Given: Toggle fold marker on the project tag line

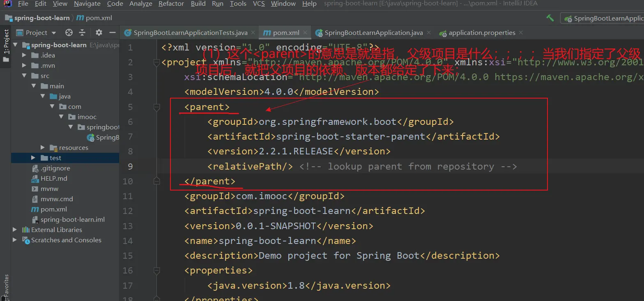Looking at the screenshot, I should [x=156, y=62].
